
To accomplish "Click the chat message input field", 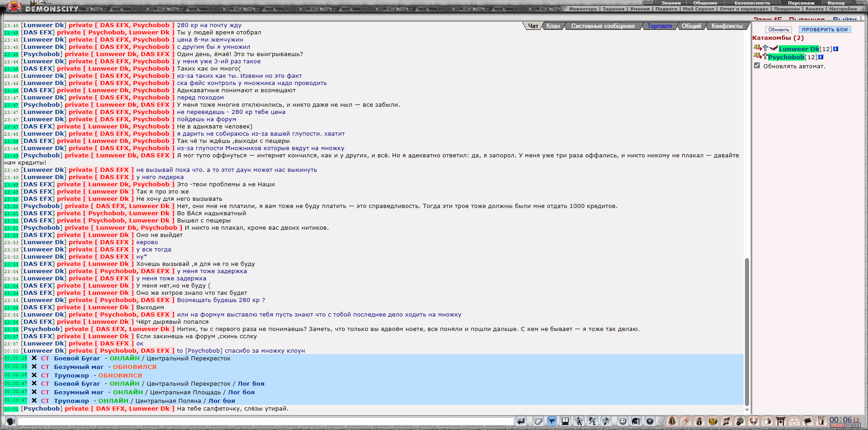I will [x=266, y=421].
